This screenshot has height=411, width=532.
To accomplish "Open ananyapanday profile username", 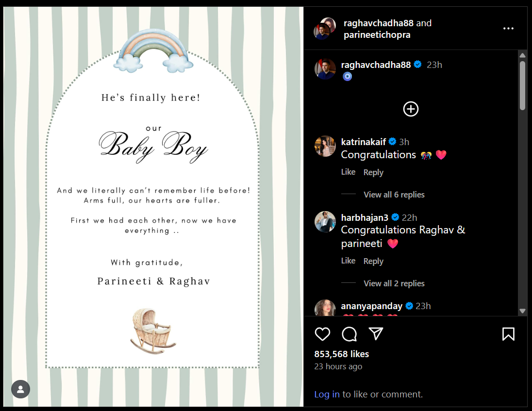I will pos(371,306).
